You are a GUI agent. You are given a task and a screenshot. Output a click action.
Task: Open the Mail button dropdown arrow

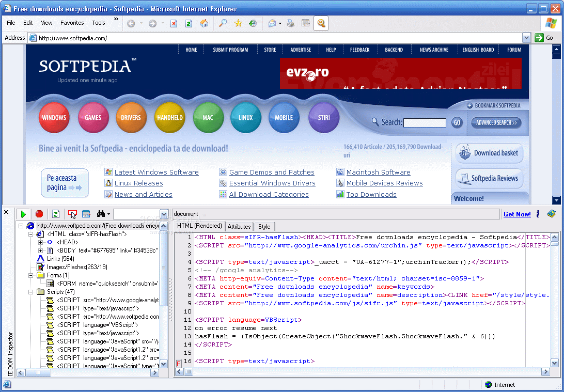coord(280,23)
